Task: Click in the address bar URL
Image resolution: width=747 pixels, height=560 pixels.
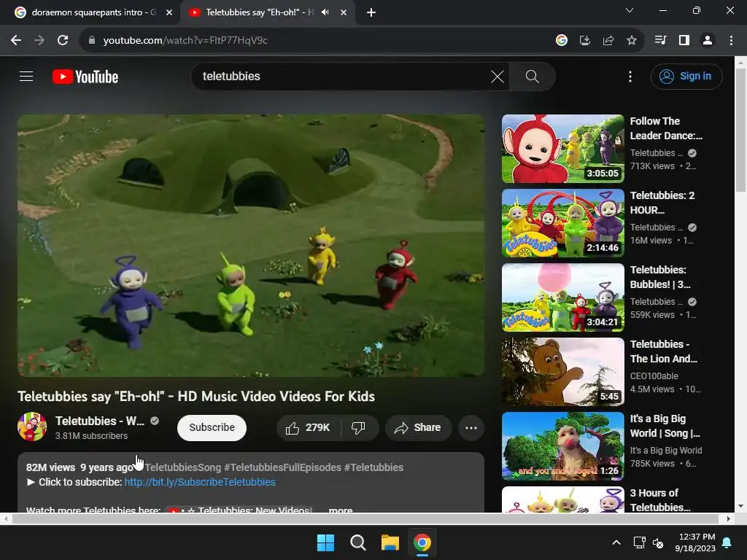Action: [185, 41]
